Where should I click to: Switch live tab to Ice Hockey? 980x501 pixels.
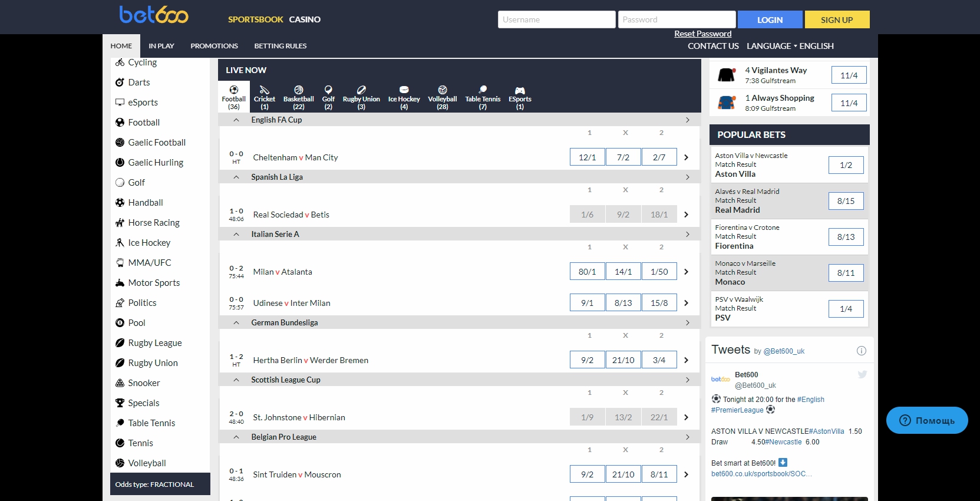[404, 97]
